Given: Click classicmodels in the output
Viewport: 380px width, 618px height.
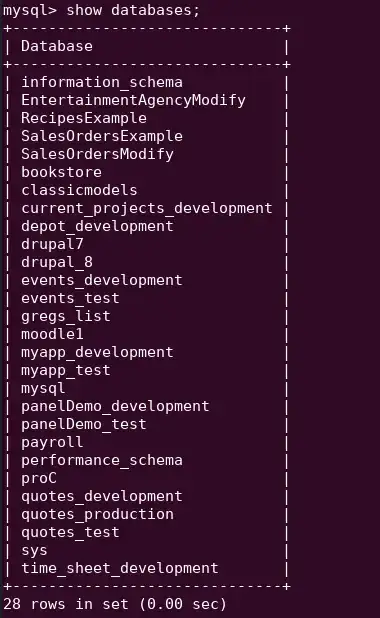Looking at the screenshot, I should coord(79,190).
